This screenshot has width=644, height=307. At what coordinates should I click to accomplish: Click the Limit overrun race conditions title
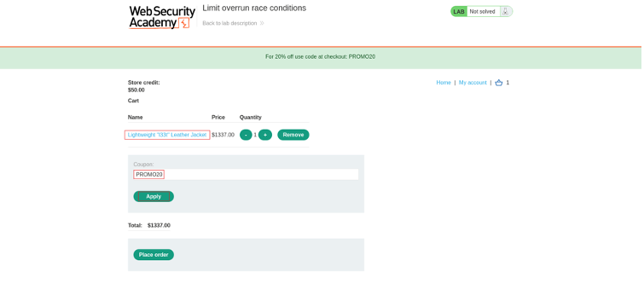click(254, 9)
